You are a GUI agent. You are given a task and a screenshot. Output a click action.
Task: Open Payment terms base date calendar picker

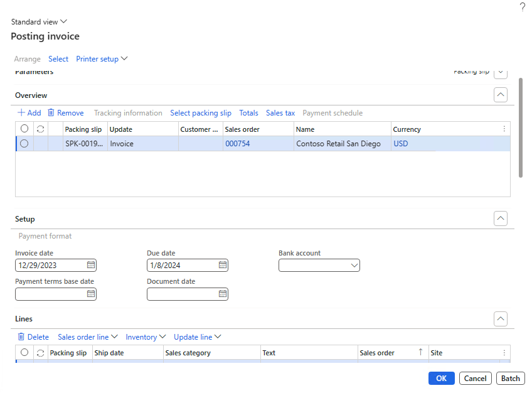point(91,294)
